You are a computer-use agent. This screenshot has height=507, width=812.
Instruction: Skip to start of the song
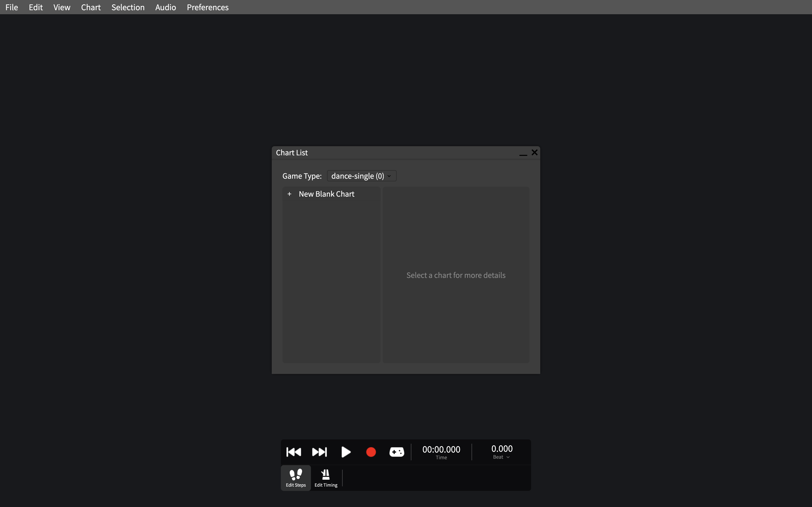pyautogui.click(x=293, y=452)
